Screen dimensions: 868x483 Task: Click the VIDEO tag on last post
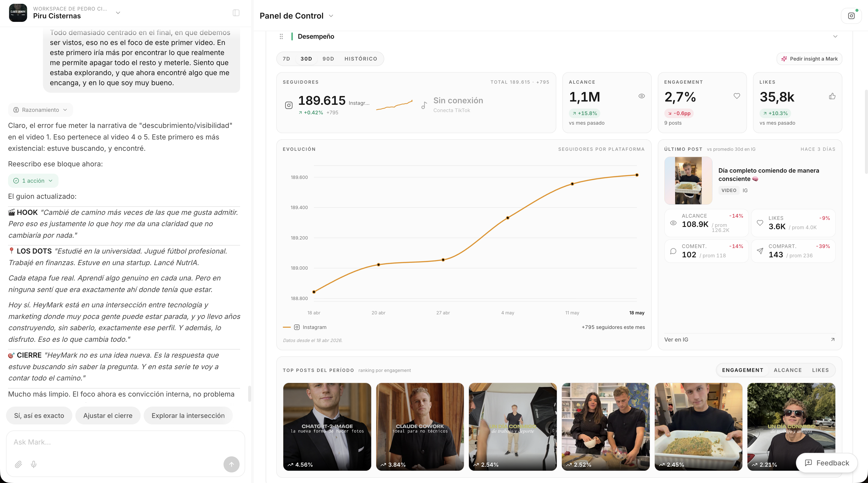(x=729, y=190)
